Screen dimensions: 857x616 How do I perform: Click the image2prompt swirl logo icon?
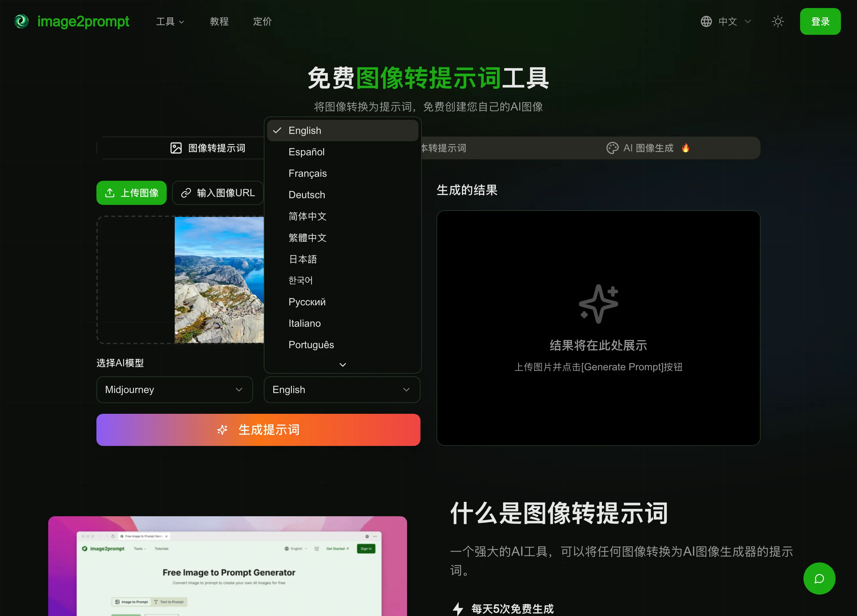(21, 21)
